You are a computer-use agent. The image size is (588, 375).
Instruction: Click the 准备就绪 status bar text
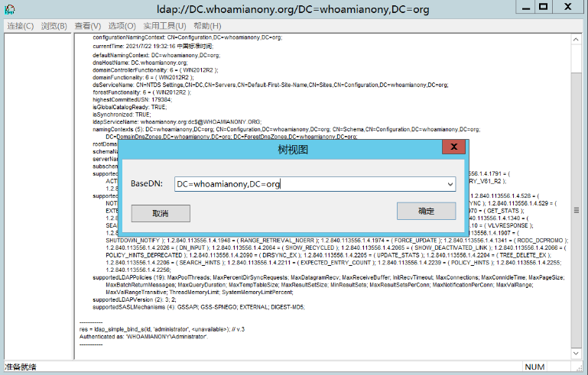point(21,367)
